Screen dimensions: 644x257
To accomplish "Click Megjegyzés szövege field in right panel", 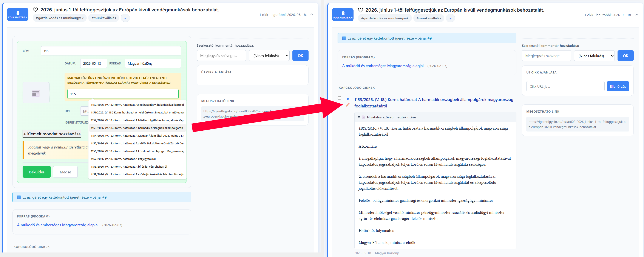I will click(546, 56).
